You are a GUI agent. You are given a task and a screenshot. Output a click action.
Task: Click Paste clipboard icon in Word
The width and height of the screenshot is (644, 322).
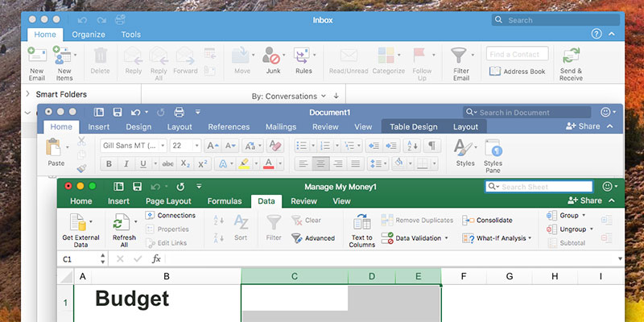53,147
